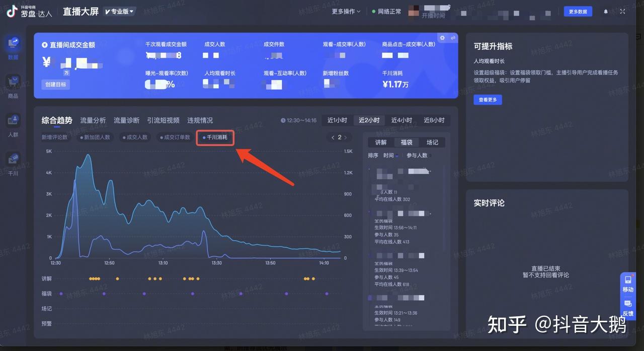644x351 pixels.
Task: Switch to 讲解 list tab
Action: [x=381, y=143]
